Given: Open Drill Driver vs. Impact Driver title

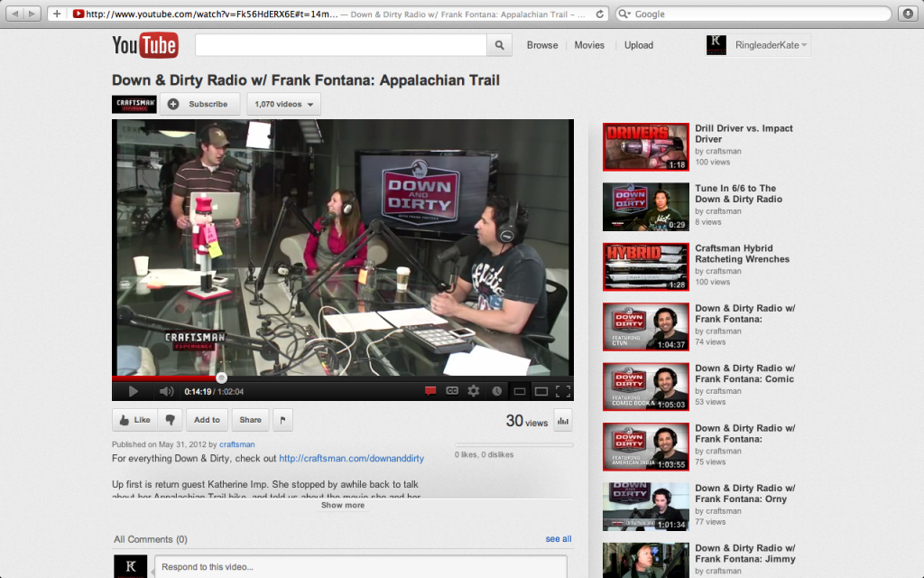Looking at the screenshot, I should [744, 134].
